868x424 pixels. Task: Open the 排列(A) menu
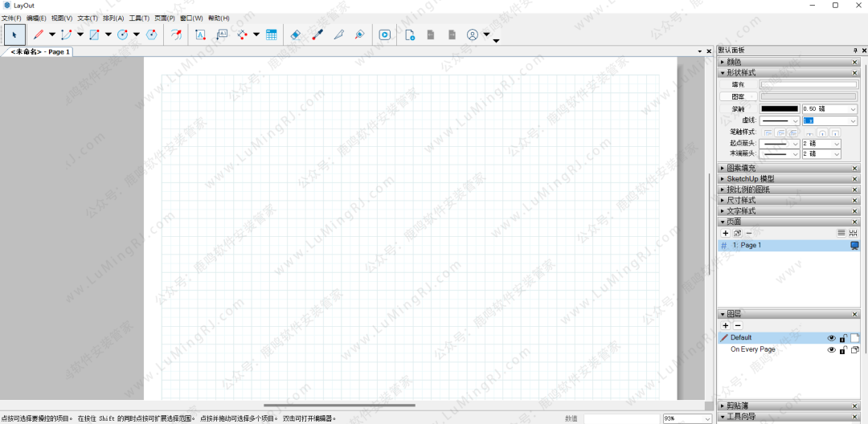click(x=113, y=18)
